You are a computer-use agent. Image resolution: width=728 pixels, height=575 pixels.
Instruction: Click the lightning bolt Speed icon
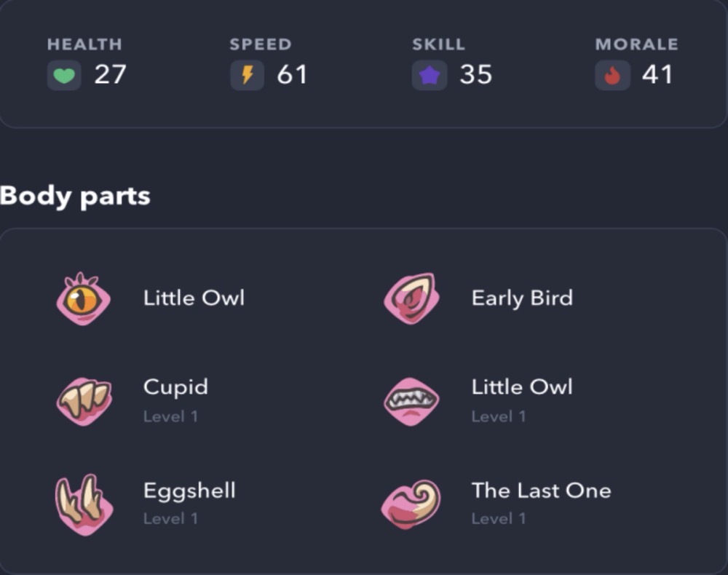click(248, 75)
